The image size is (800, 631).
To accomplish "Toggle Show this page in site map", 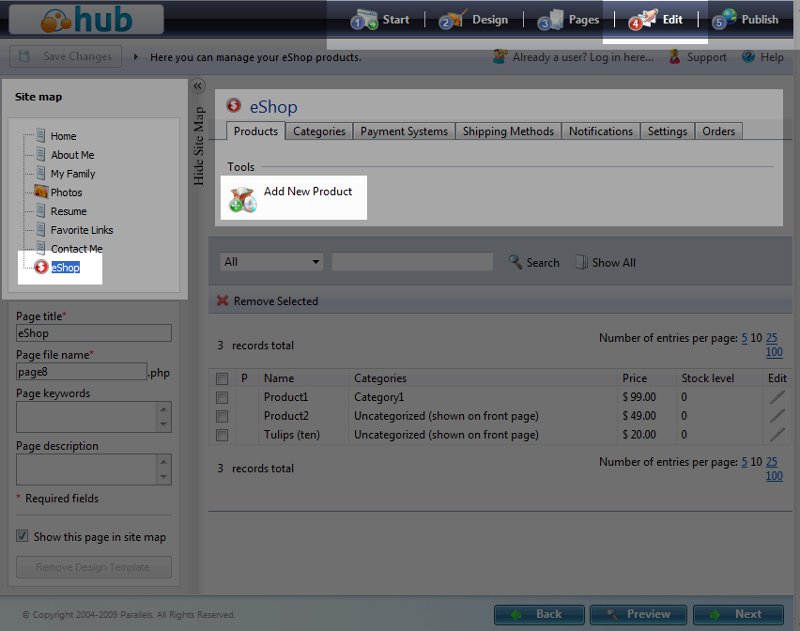I will 22,537.
